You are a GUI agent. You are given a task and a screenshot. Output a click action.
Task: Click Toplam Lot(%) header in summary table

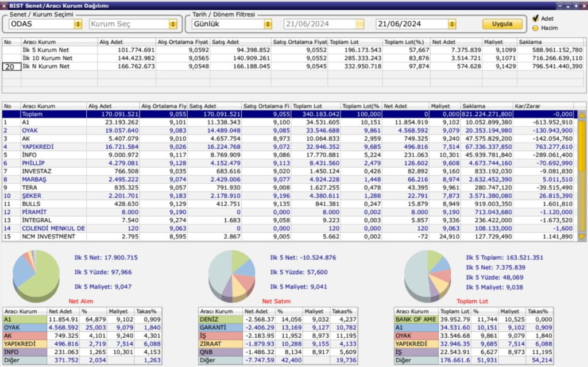pos(406,42)
